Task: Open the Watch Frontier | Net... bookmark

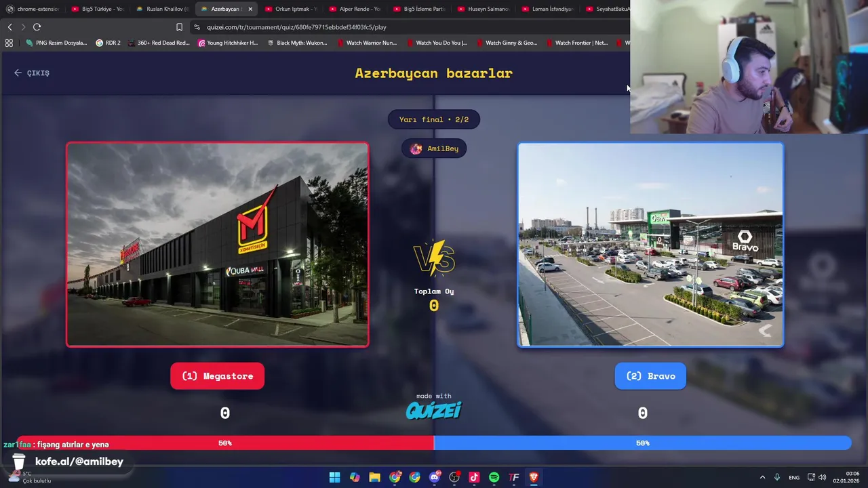Action: point(576,43)
